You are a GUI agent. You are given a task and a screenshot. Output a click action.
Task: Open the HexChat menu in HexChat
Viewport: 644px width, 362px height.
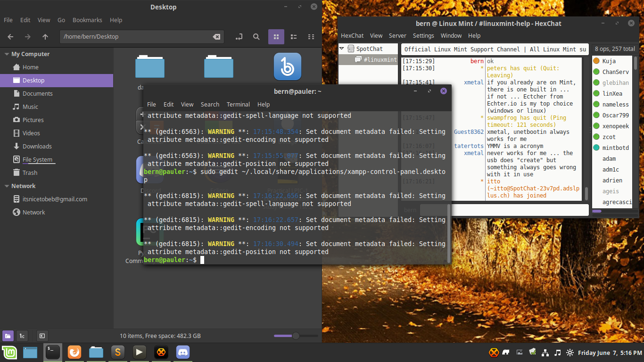[x=352, y=36]
